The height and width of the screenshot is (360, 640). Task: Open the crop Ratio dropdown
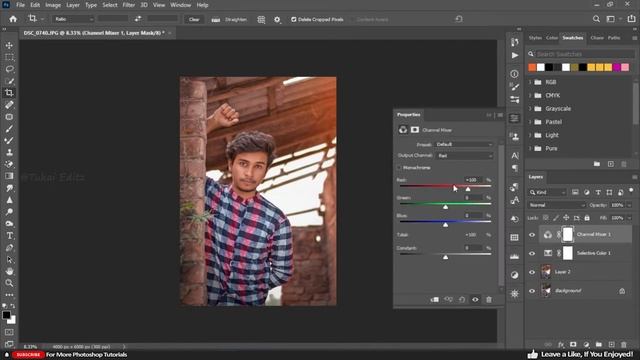(73, 19)
